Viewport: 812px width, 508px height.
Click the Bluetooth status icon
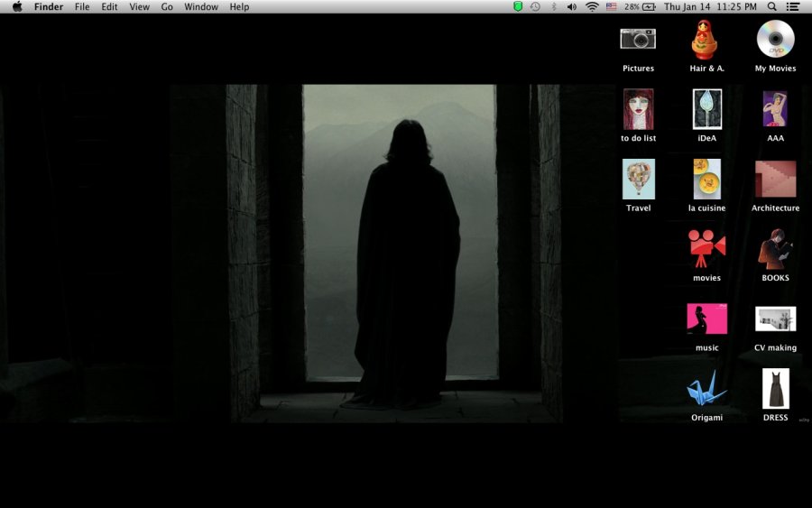[x=554, y=6]
